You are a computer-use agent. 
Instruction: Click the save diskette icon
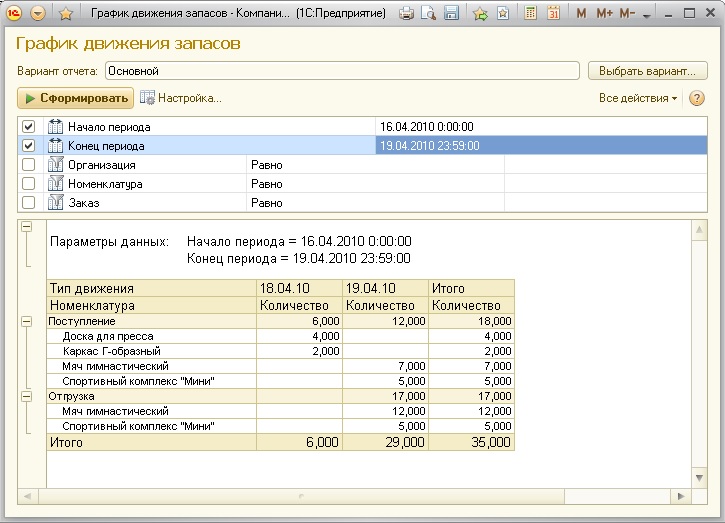pyautogui.click(x=451, y=14)
